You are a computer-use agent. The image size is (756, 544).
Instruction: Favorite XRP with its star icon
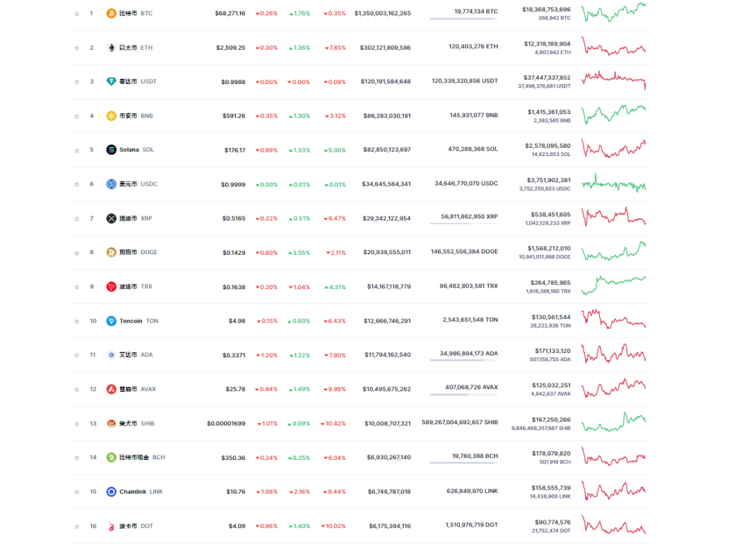77,218
